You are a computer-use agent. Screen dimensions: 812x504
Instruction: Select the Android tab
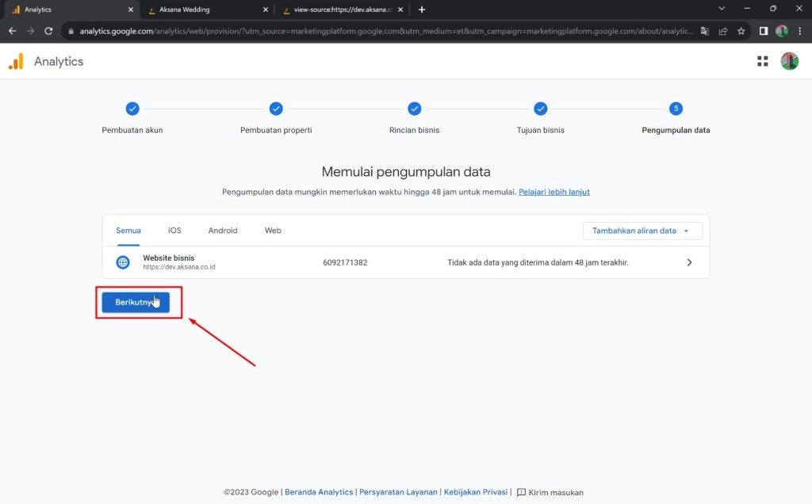pos(223,231)
